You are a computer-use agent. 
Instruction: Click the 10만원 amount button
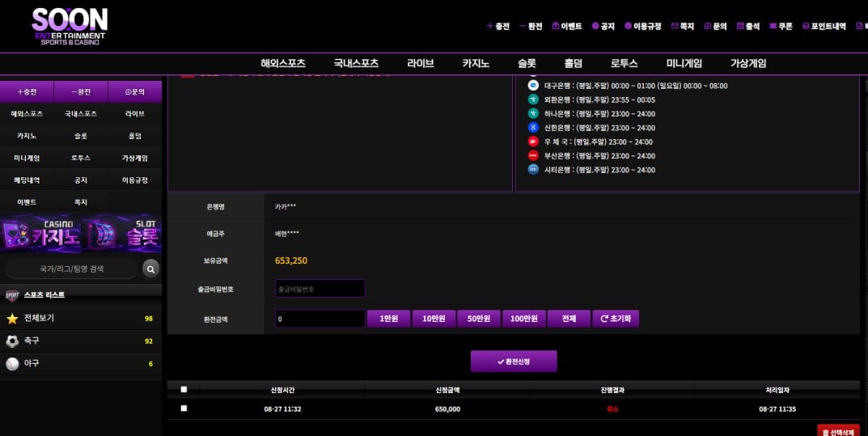point(434,319)
